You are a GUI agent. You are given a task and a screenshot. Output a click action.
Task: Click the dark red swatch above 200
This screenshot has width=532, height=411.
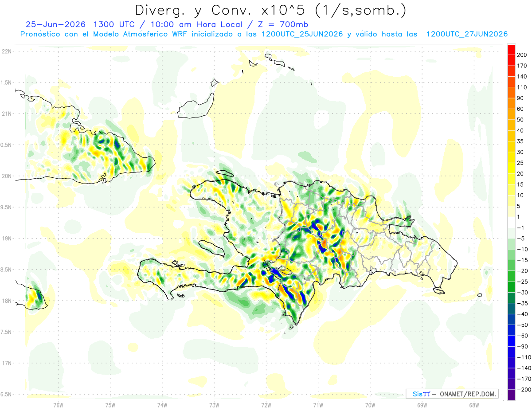click(x=511, y=49)
